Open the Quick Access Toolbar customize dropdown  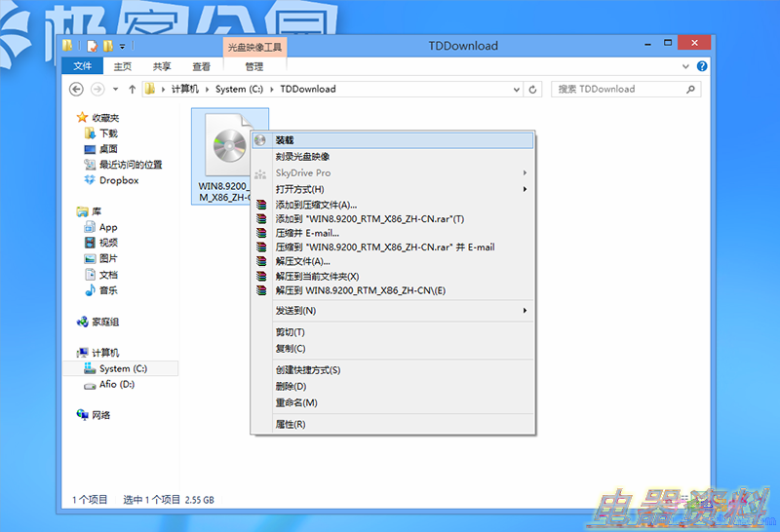122,46
